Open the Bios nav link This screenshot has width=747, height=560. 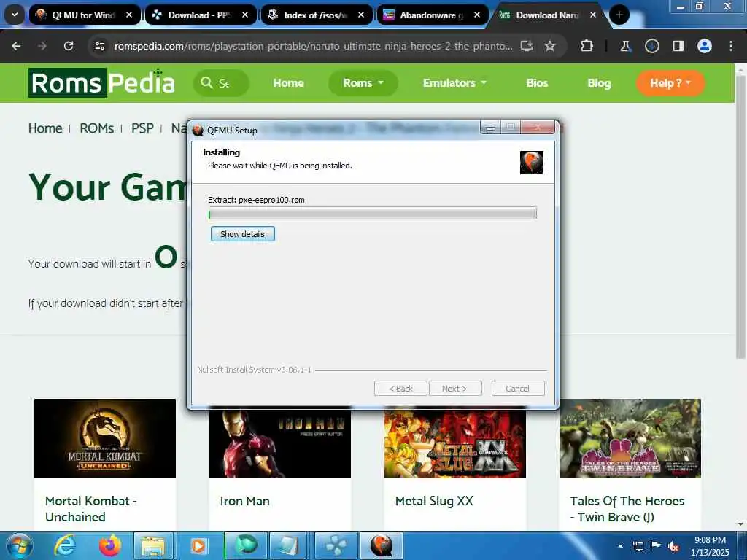pyautogui.click(x=537, y=83)
